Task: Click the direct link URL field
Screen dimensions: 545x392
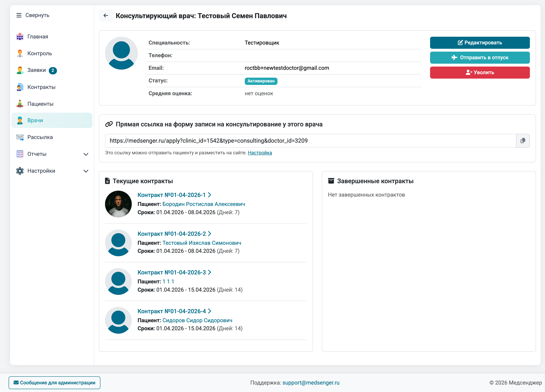Action: pos(311,141)
